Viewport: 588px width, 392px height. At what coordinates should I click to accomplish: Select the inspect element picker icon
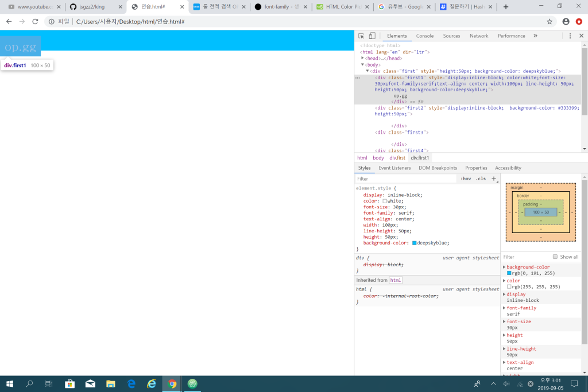point(361,36)
